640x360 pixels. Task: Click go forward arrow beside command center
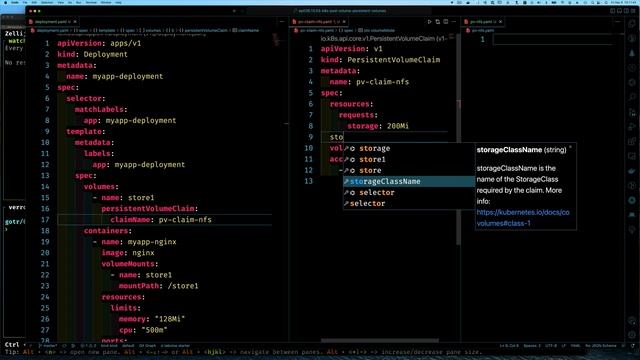[242, 11]
